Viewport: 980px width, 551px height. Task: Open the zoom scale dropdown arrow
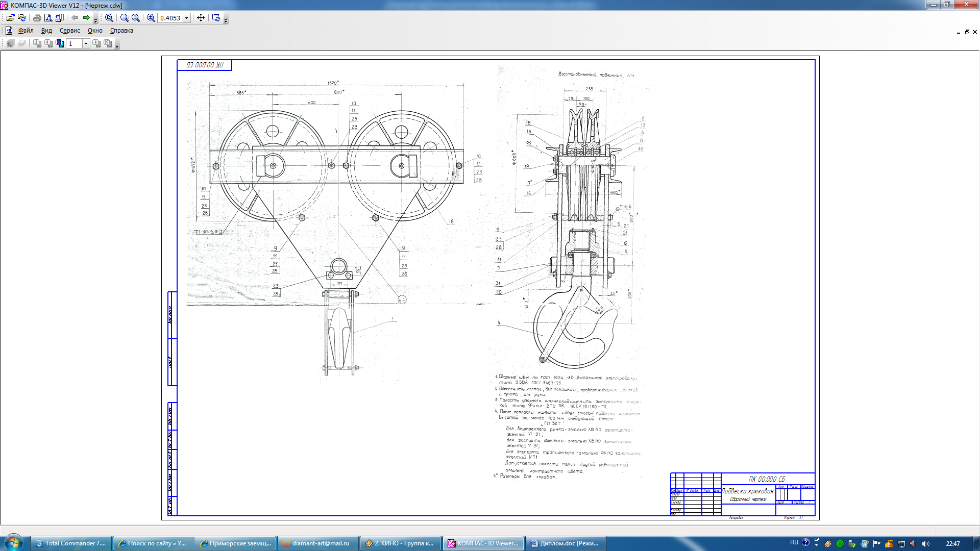(x=187, y=18)
